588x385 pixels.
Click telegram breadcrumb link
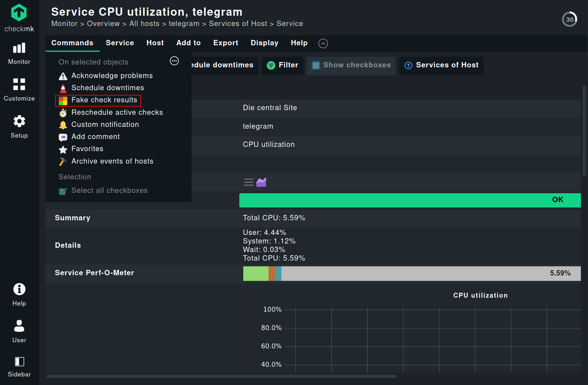pyautogui.click(x=184, y=24)
